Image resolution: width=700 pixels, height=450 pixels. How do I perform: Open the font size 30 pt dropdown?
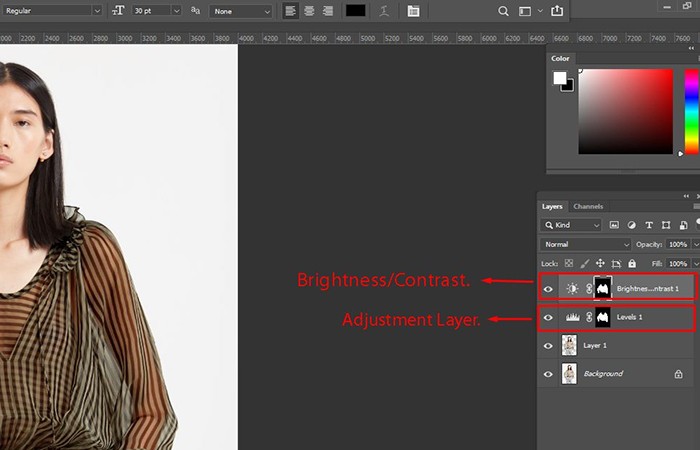click(176, 11)
